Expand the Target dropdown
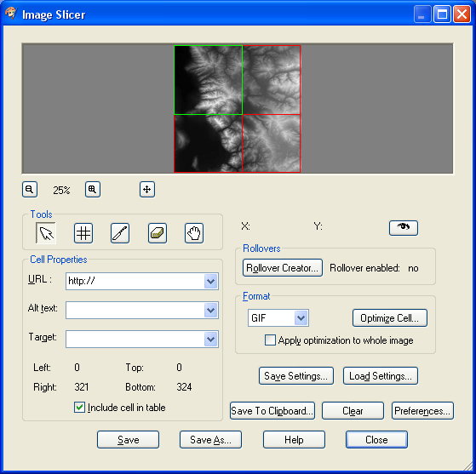The image size is (476, 474). coord(210,339)
